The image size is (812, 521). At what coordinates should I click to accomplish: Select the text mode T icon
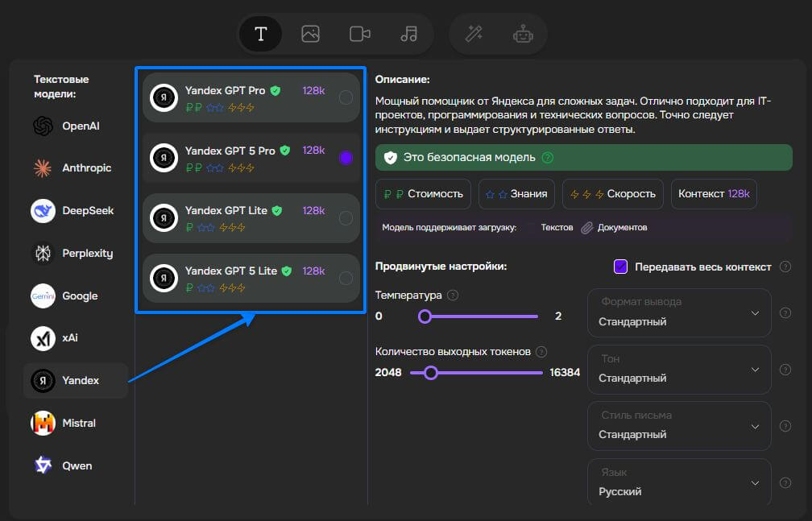click(260, 34)
